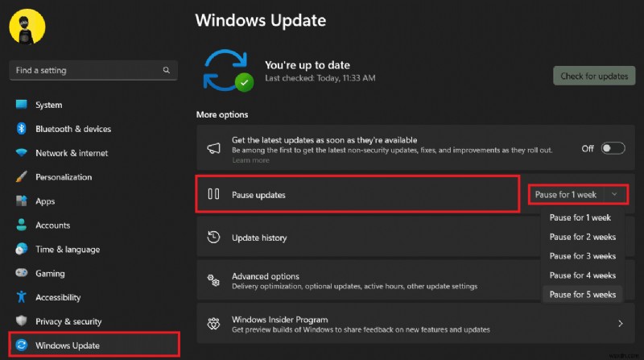Expand the pause duration dropdown arrow
Screen dimensions: 644x360
(x=614, y=194)
